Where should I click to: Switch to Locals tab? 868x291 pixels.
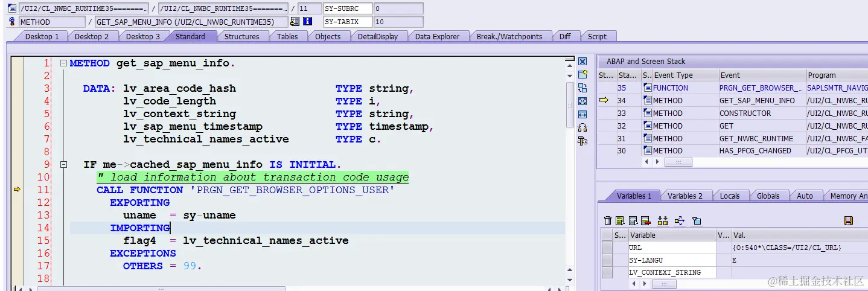730,196
